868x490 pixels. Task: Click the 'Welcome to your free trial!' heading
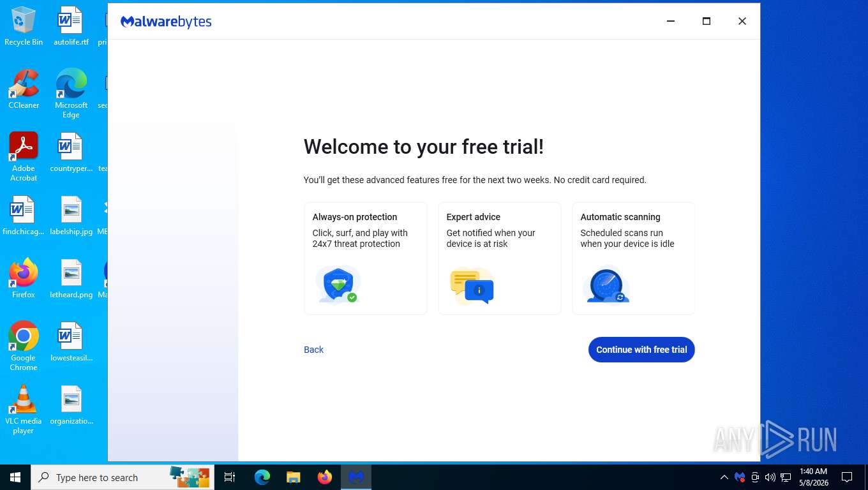coord(424,147)
